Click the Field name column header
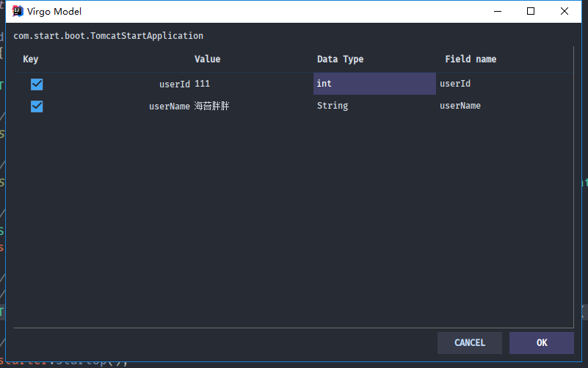This screenshot has width=588, height=368. [x=471, y=59]
